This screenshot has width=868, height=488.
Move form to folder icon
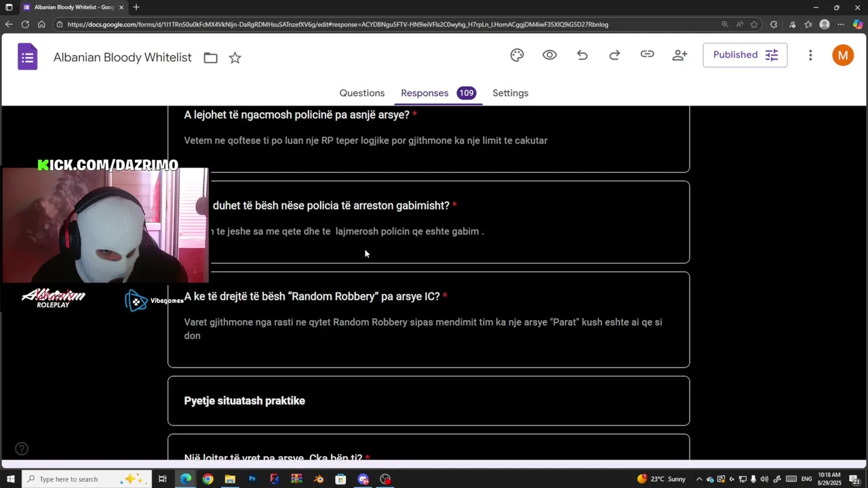click(x=210, y=58)
